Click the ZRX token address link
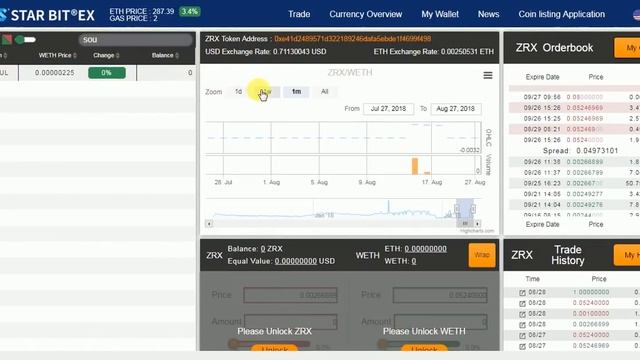 pyautogui.click(x=353, y=39)
